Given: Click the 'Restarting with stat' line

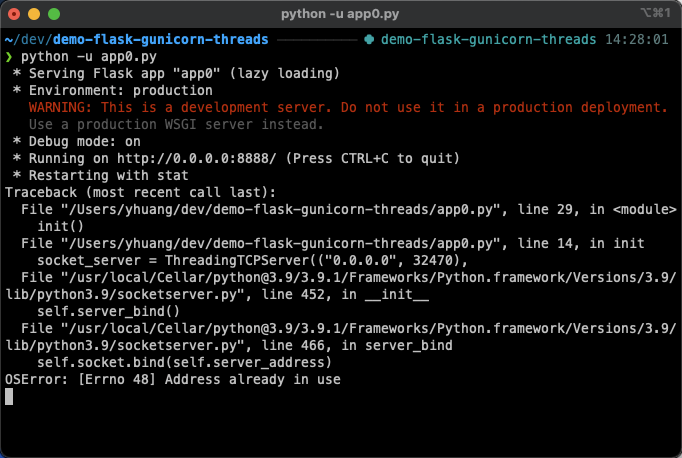Looking at the screenshot, I should point(100,176).
